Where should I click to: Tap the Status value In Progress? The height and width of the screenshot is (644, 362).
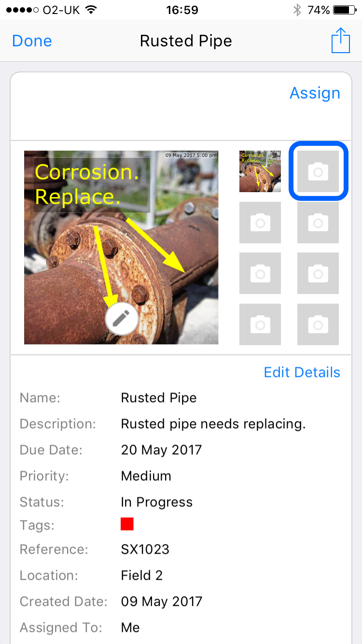[157, 502]
